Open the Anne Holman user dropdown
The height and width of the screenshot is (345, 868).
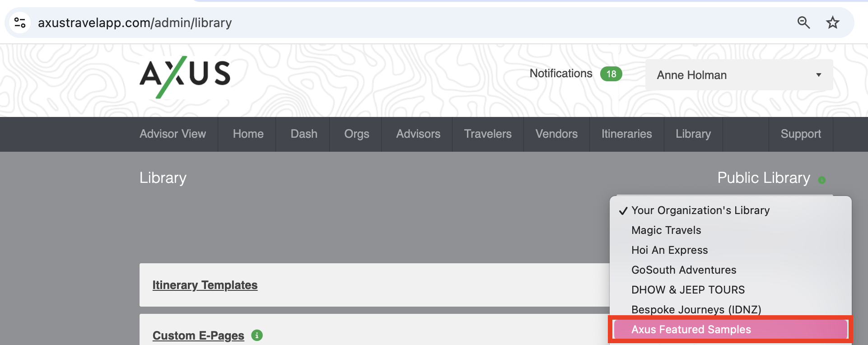[739, 75]
